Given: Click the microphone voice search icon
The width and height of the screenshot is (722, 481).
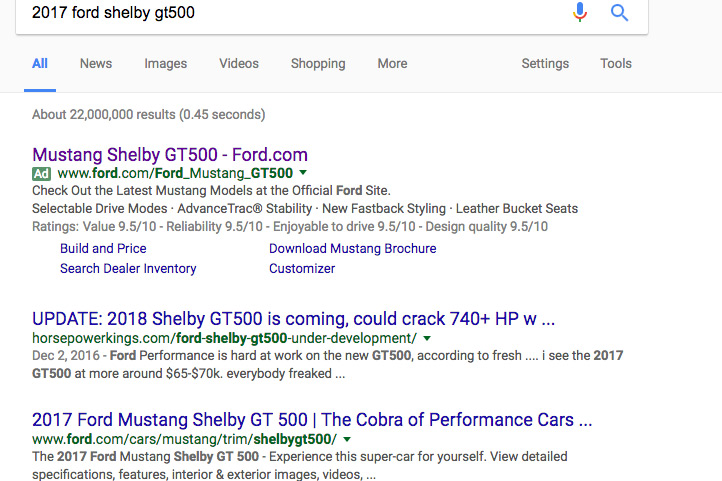Looking at the screenshot, I should click(x=580, y=12).
